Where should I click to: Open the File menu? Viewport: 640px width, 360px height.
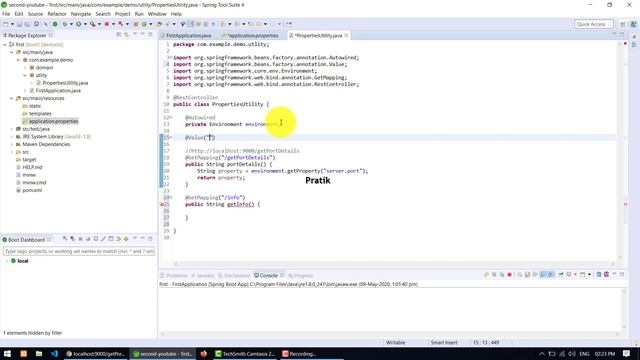pos(6,14)
